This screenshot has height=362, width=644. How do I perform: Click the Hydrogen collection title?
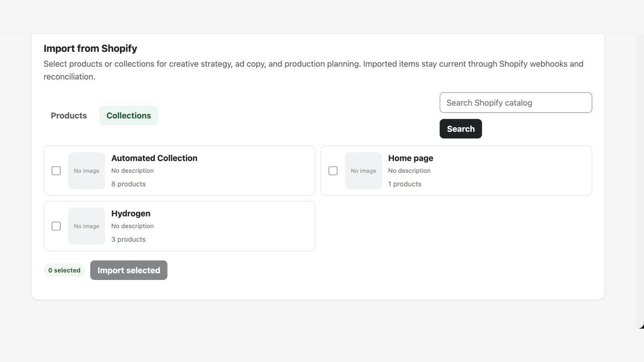[131, 214]
